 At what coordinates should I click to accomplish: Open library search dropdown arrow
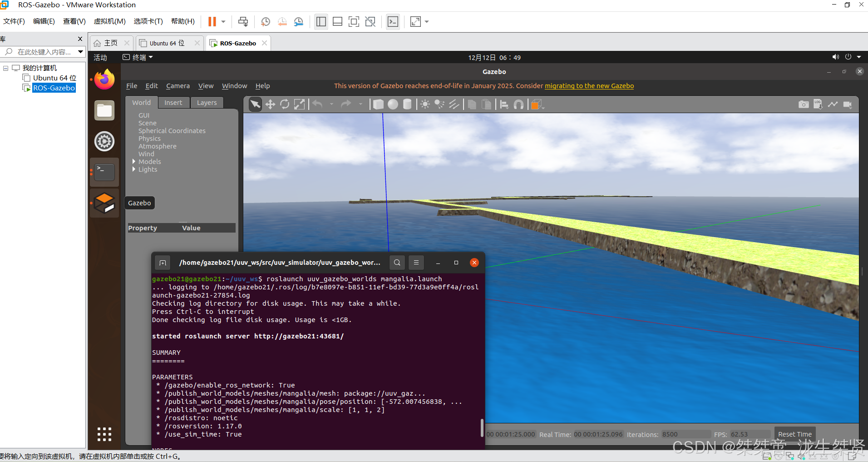point(80,52)
